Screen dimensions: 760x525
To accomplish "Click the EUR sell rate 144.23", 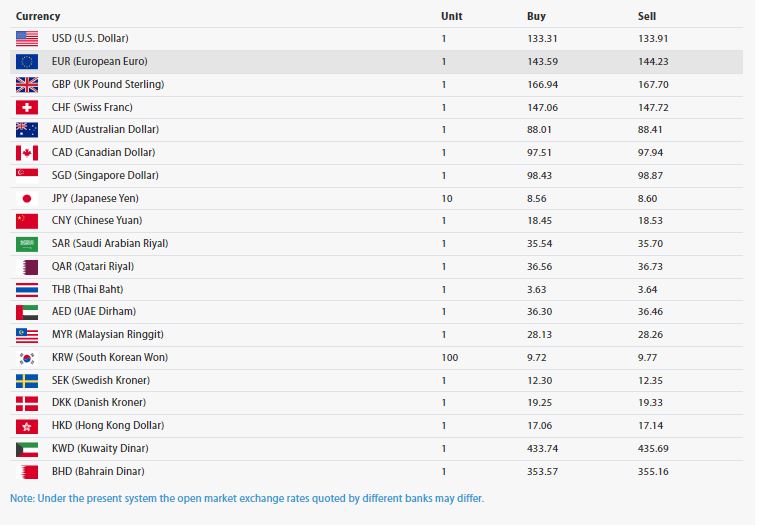I will pos(653,61).
